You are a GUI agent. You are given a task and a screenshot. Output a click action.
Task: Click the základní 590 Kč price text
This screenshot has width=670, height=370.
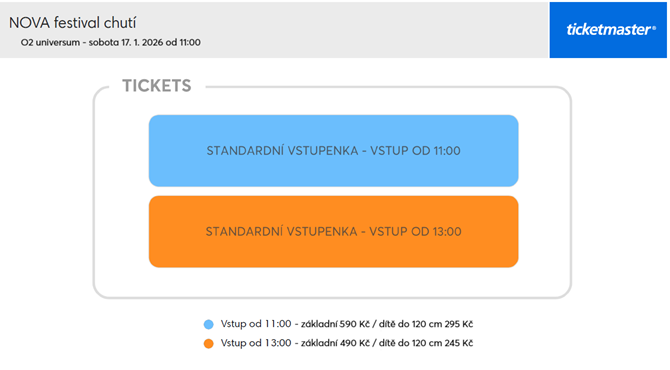click(x=335, y=324)
